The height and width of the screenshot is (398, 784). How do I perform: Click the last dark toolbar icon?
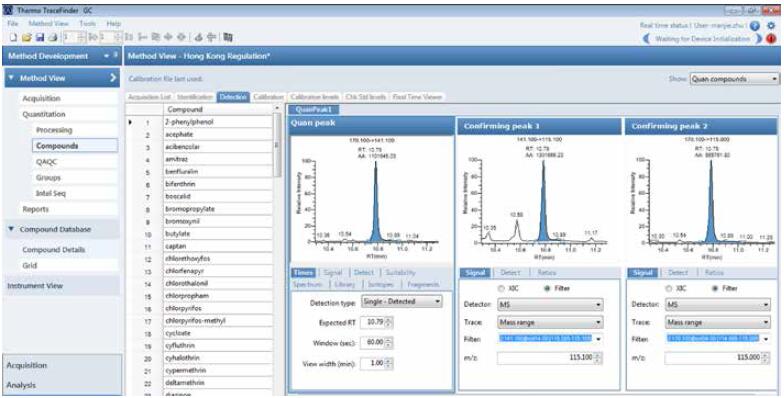(x=228, y=38)
